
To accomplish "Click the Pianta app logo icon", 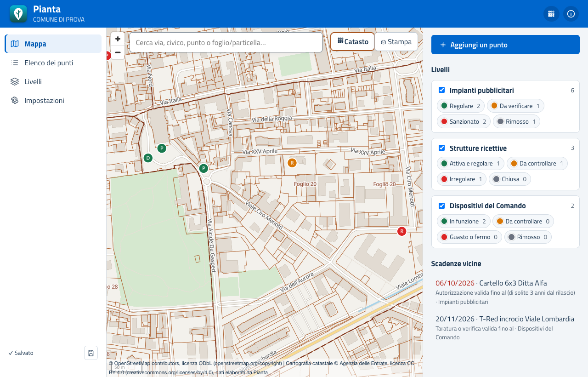I will click(x=18, y=14).
